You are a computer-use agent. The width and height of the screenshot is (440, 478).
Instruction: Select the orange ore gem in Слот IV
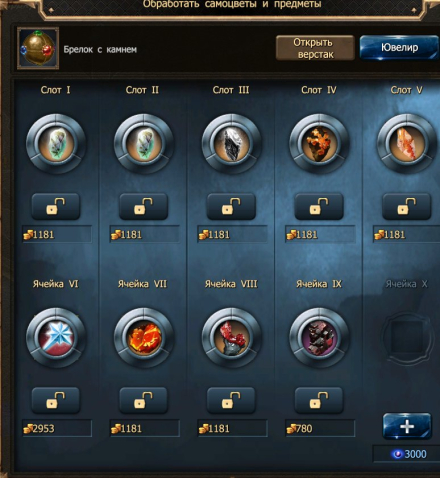click(319, 144)
